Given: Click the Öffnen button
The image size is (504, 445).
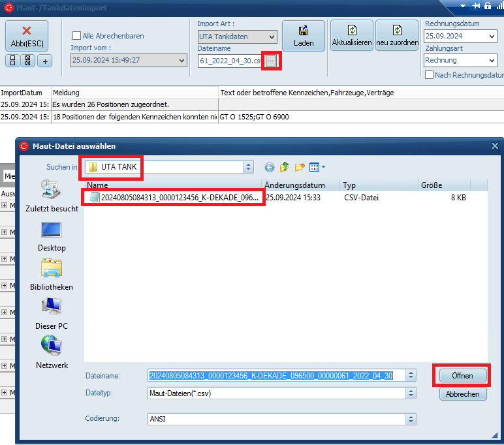Looking at the screenshot, I should click(462, 376).
